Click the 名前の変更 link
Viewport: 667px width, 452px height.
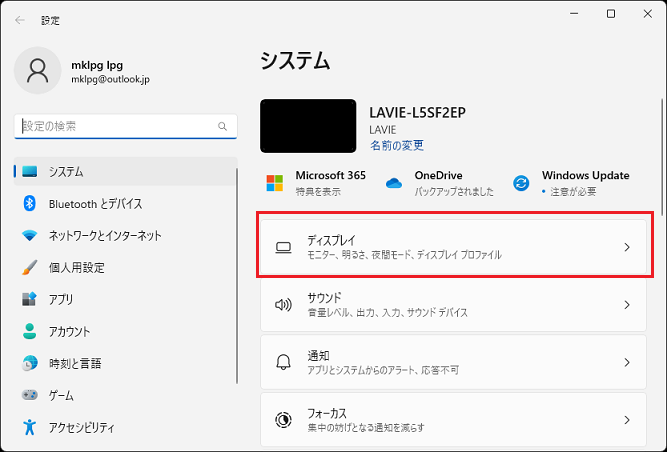point(397,145)
